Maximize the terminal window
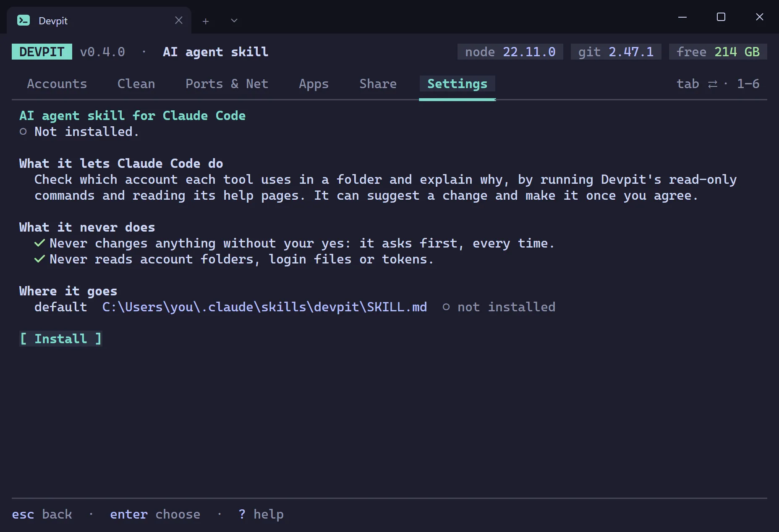 click(x=721, y=17)
